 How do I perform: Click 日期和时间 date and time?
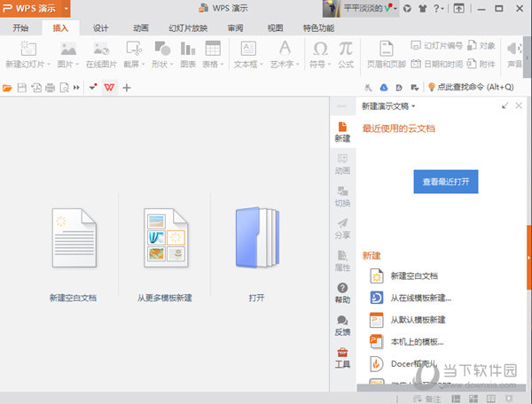436,64
